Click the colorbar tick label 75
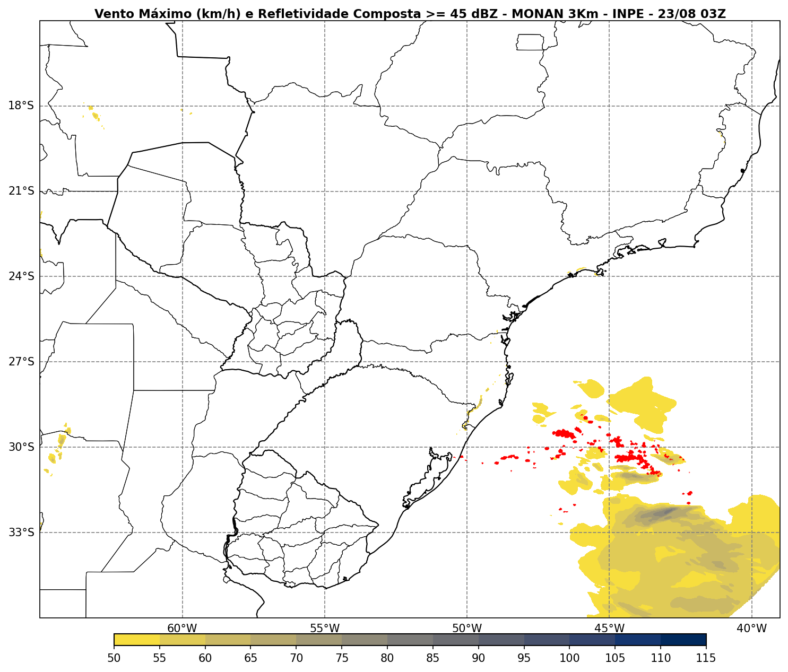 point(342,658)
